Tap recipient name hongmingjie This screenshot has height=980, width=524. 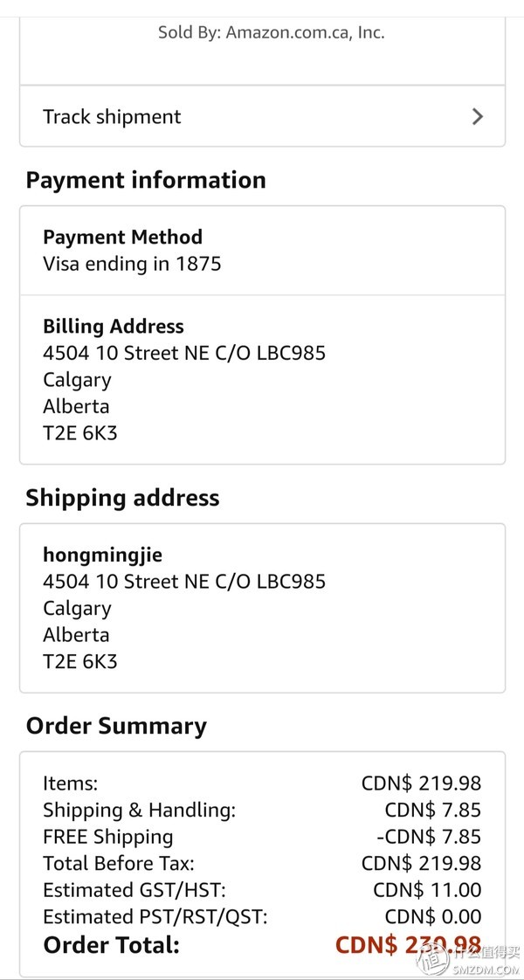point(103,556)
